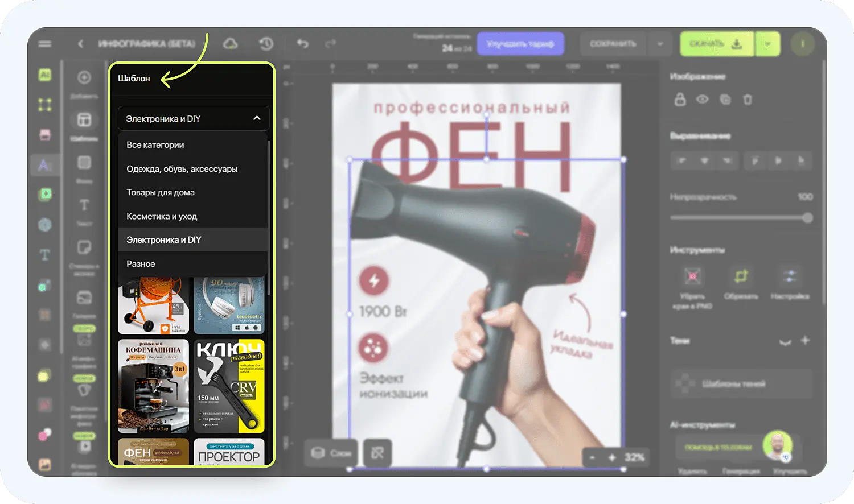The image size is (854, 504).
Task: Zoom out with the minus button
Action: pyautogui.click(x=593, y=457)
